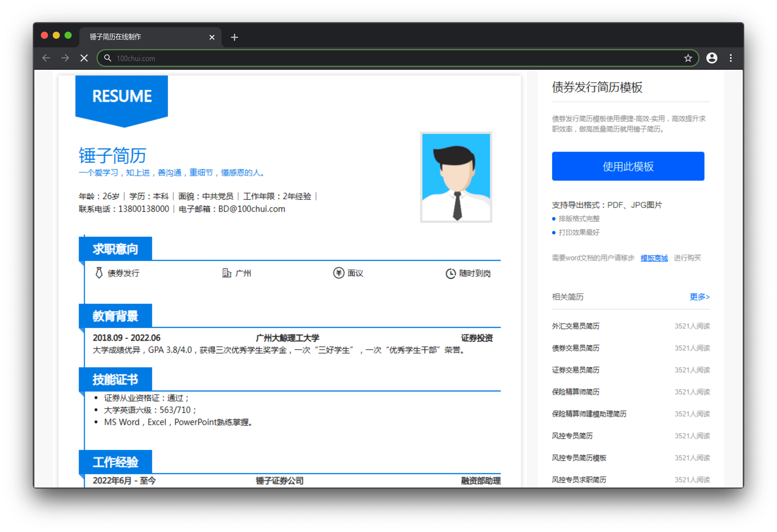Open 外汇交易员简历 related resume
777x532 pixels.
point(575,326)
